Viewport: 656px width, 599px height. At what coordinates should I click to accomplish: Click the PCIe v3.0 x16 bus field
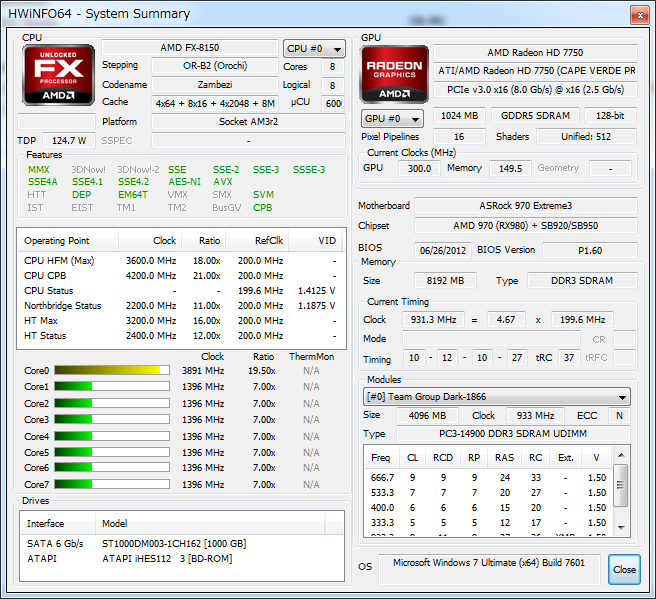click(535, 90)
